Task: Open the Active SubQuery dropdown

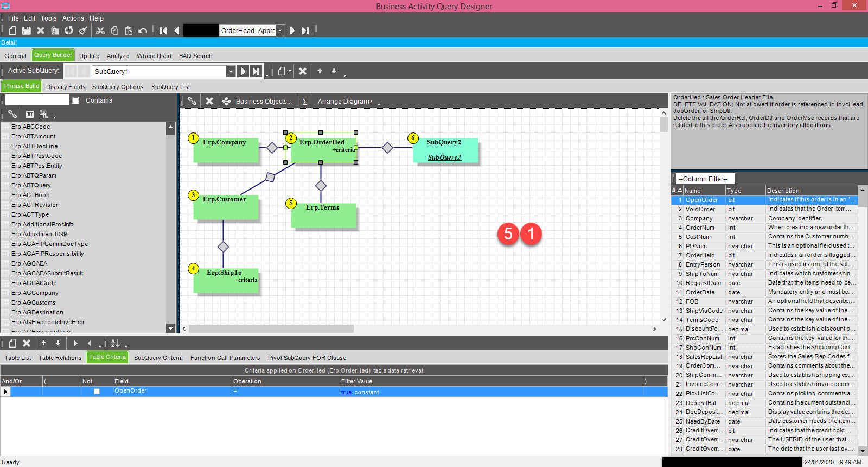Action: pos(231,71)
